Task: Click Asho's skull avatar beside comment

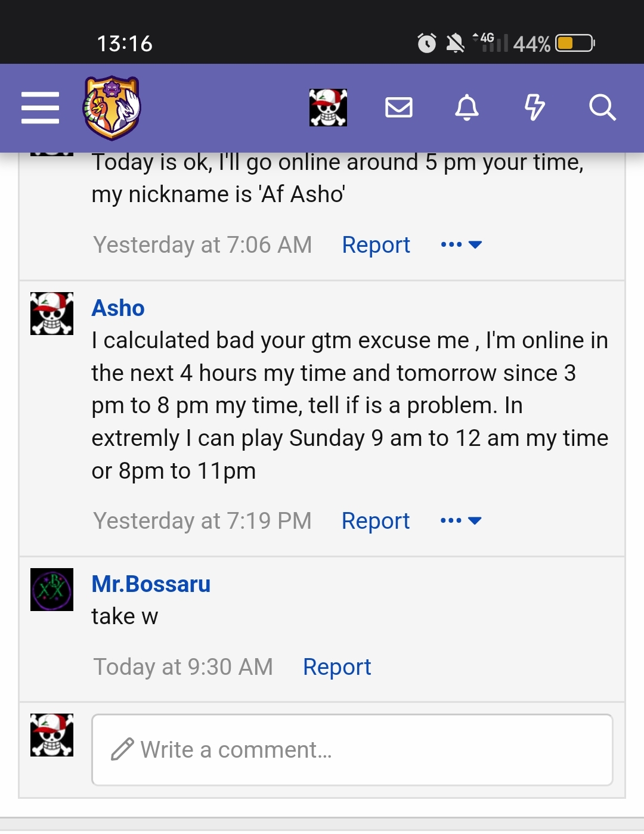Action: (52, 314)
